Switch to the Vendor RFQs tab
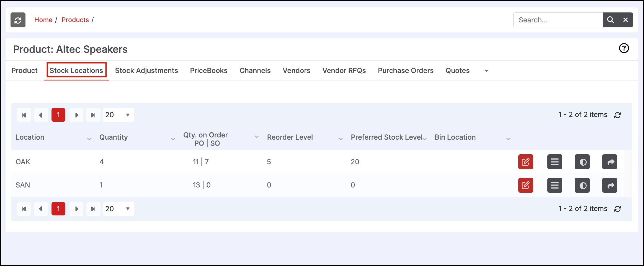This screenshot has width=644, height=266. pyautogui.click(x=344, y=71)
